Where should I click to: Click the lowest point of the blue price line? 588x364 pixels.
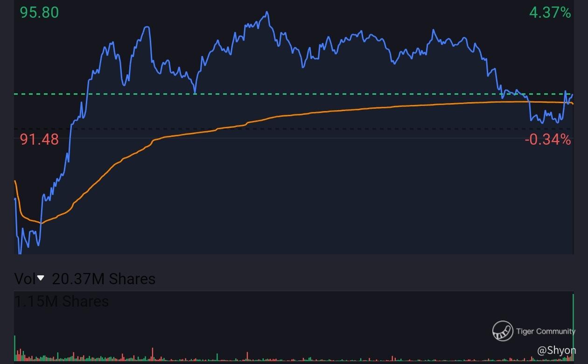[x=19, y=253]
